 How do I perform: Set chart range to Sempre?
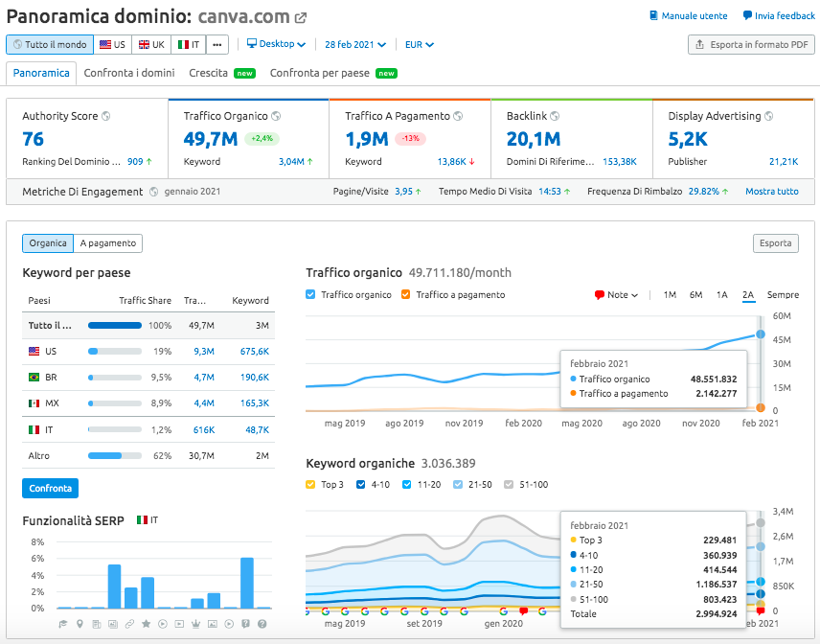tap(783, 295)
